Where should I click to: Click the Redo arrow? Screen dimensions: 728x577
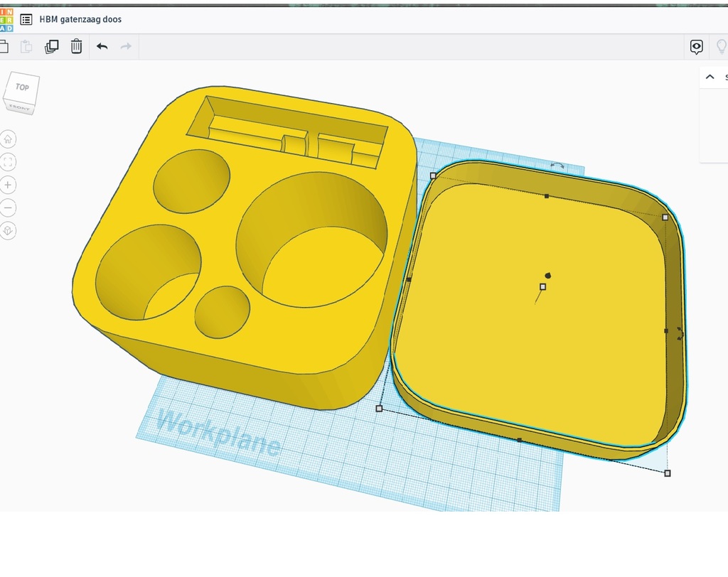click(x=126, y=46)
